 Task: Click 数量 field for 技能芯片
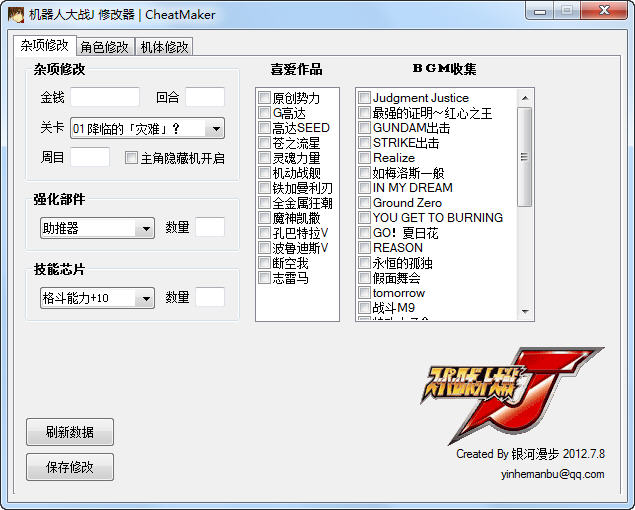(x=210, y=297)
